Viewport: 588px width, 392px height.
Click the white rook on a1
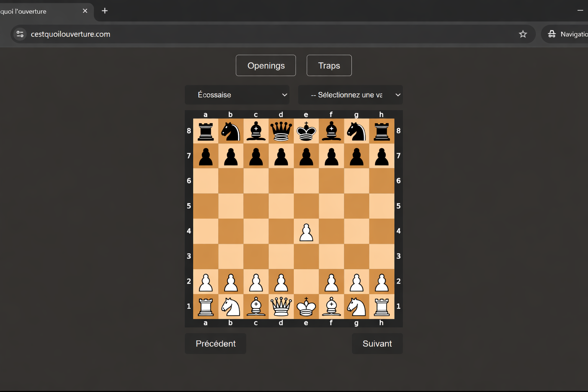point(206,306)
